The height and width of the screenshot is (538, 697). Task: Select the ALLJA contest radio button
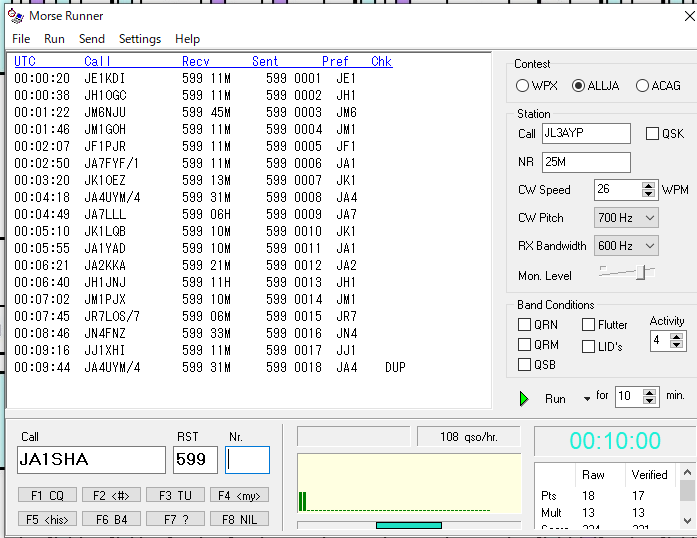578,85
